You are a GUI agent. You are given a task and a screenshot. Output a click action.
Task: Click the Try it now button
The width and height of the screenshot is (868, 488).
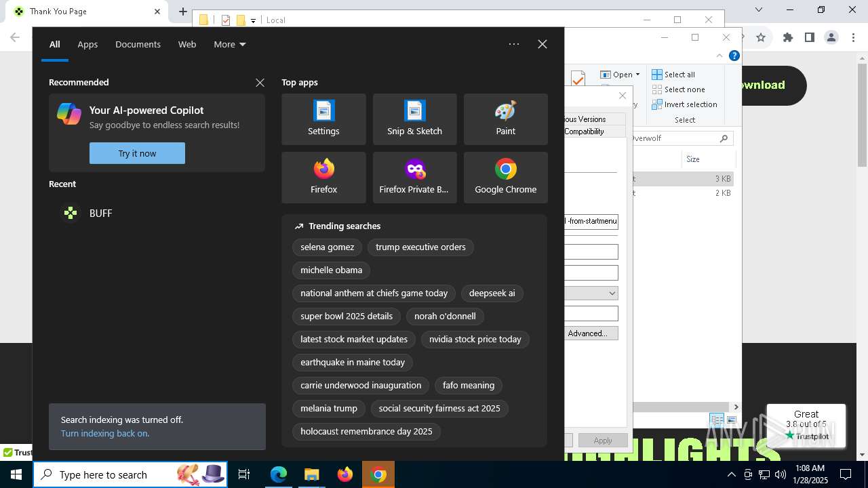tap(137, 153)
